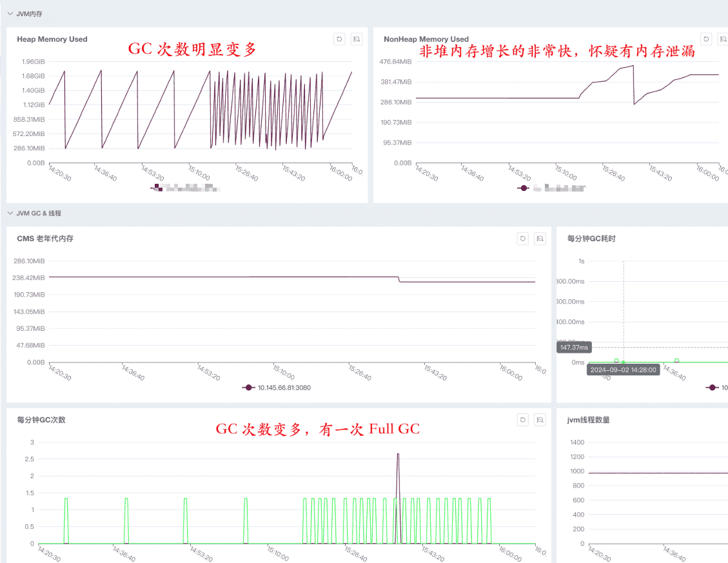
Task: Click zoom icon on CMS 老年代内存 chart
Action: coord(540,239)
